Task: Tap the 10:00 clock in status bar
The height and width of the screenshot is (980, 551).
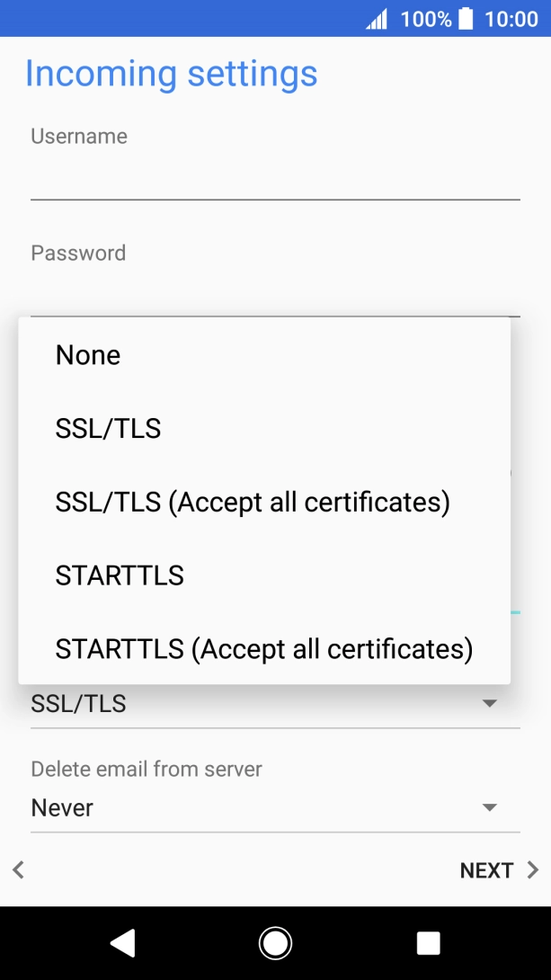Action: [511, 19]
